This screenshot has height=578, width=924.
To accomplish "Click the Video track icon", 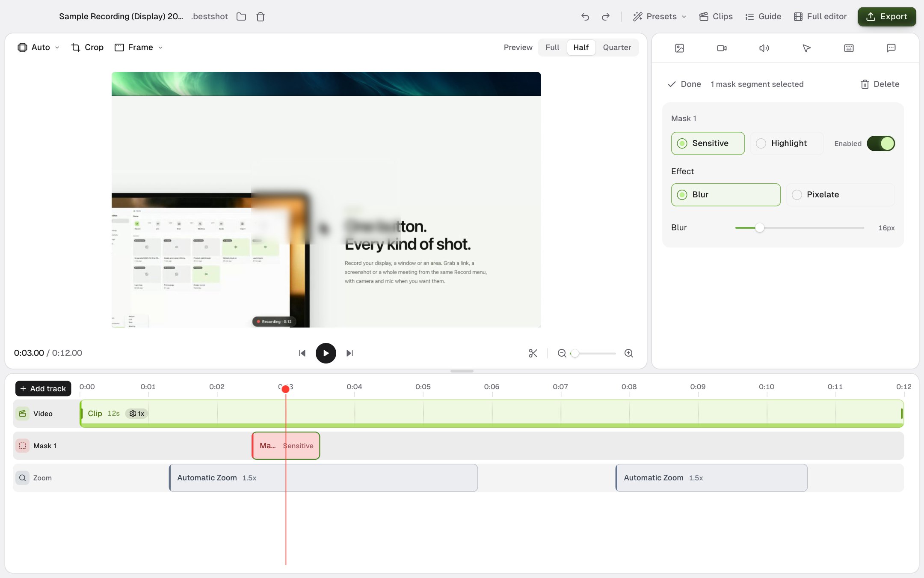I will (x=23, y=414).
